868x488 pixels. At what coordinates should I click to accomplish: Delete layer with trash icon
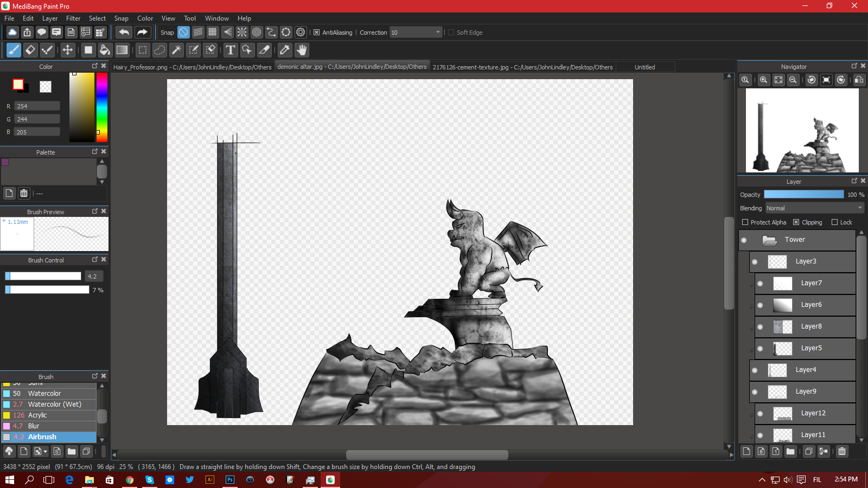[x=842, y=451]
